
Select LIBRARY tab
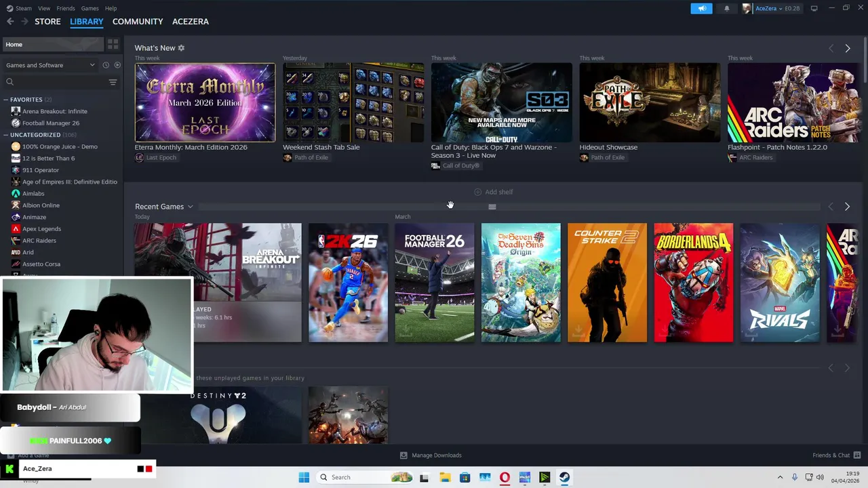[x=87, y=22]
